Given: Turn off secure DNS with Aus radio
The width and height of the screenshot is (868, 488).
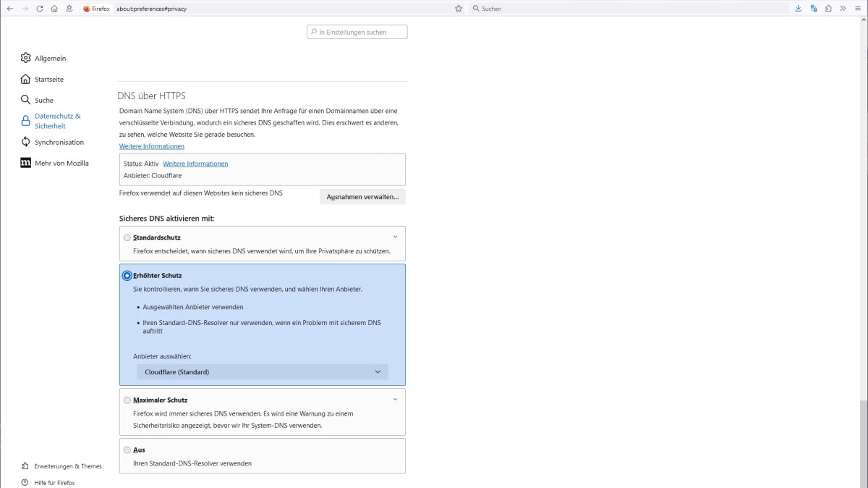Looking at the screenshot, I should click(127, 450).
